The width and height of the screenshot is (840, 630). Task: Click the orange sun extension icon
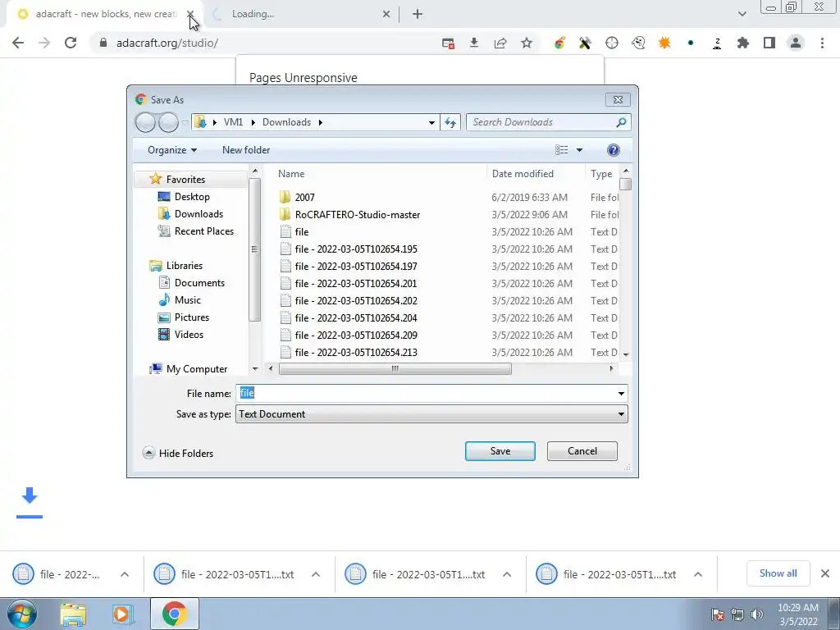tap(664, 43)
